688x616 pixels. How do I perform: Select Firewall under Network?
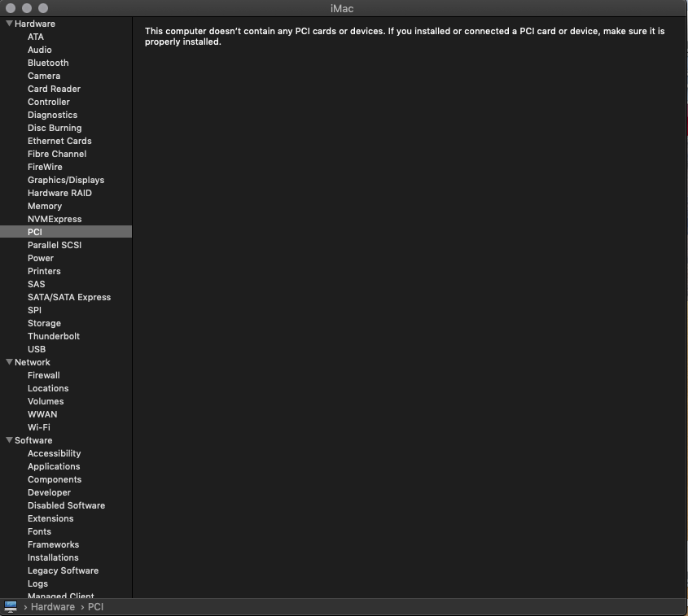[43, 375]
